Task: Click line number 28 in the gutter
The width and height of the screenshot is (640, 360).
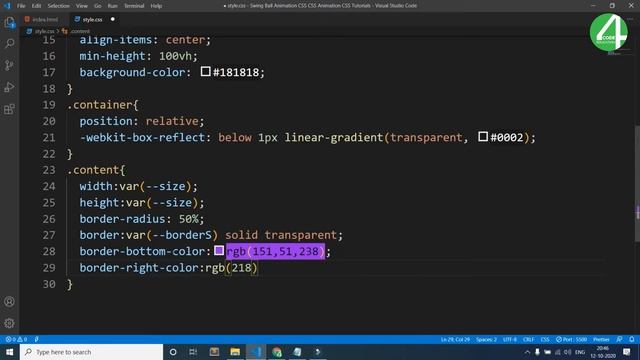Action: 49,251
